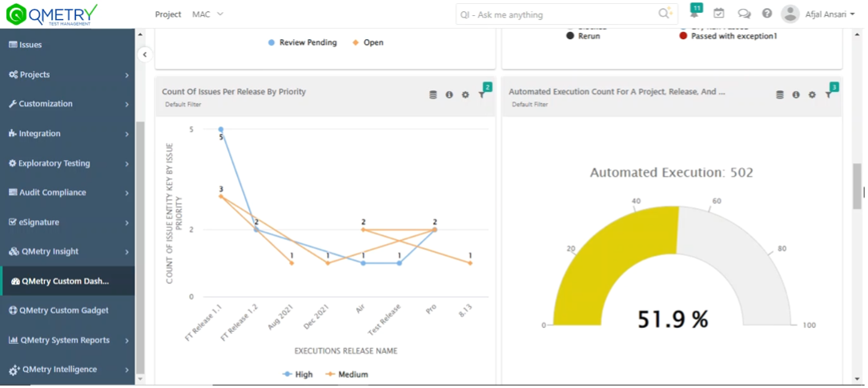Click 'EXECUTIONS RELEASE NAME' axis label
The width and height of the screenshot is (868, 388).
pyautogui.click(x=345, y=351)
